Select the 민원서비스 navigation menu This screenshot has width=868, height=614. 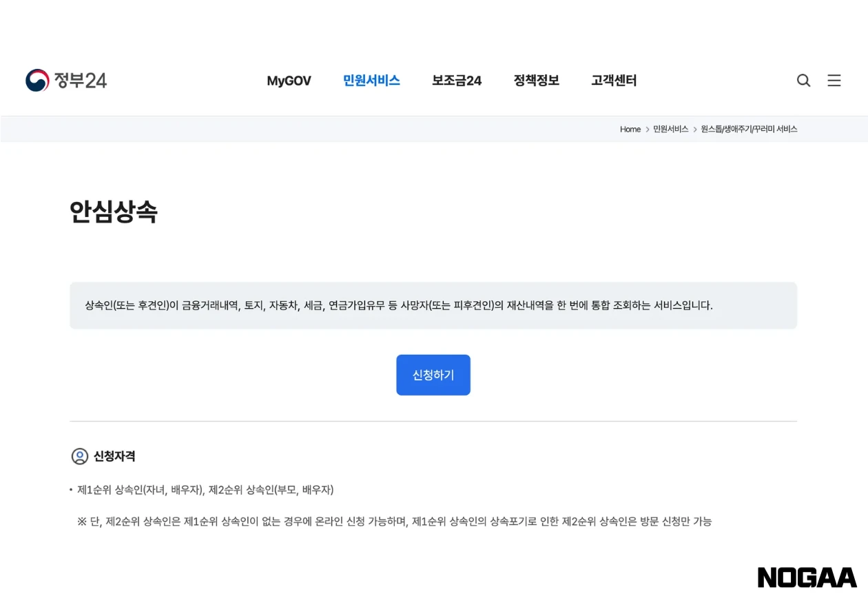[x=371, y=81]
